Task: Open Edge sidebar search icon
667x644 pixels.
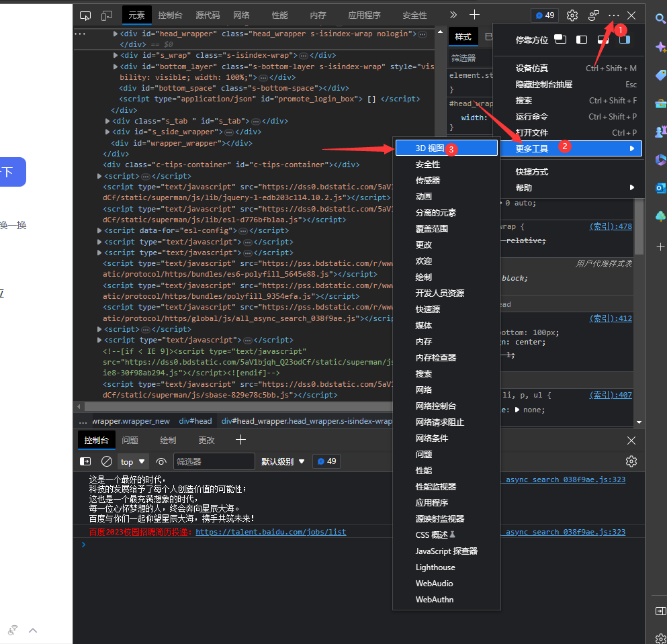Action: click(660, 18)
